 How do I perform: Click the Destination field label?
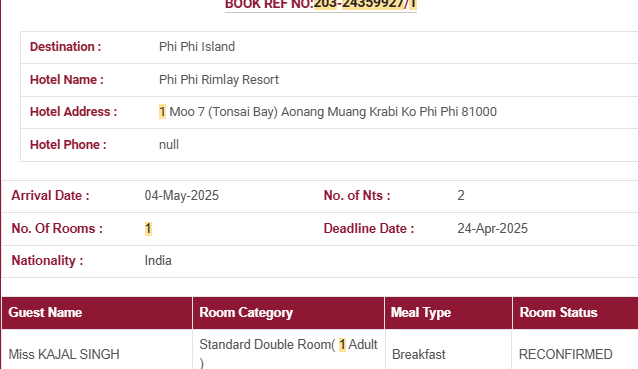66,47
